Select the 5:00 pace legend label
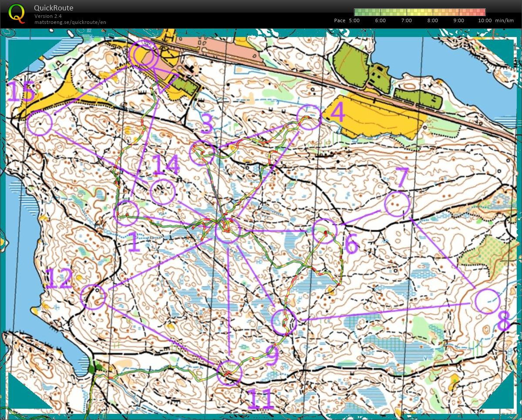 [354, 20]
